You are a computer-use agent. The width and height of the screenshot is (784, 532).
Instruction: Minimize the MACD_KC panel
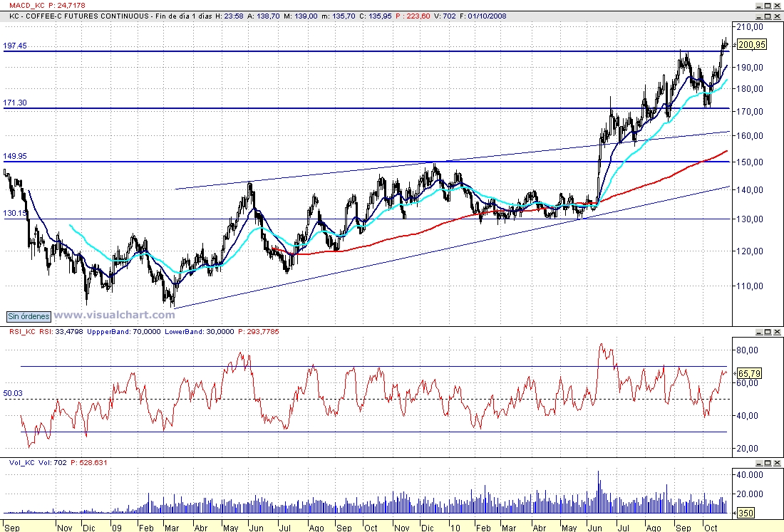point(758,6)
